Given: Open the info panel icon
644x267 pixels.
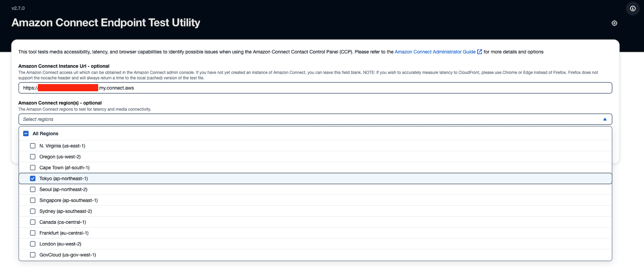Looking at the screenshot, I should [x=633, y=9].
